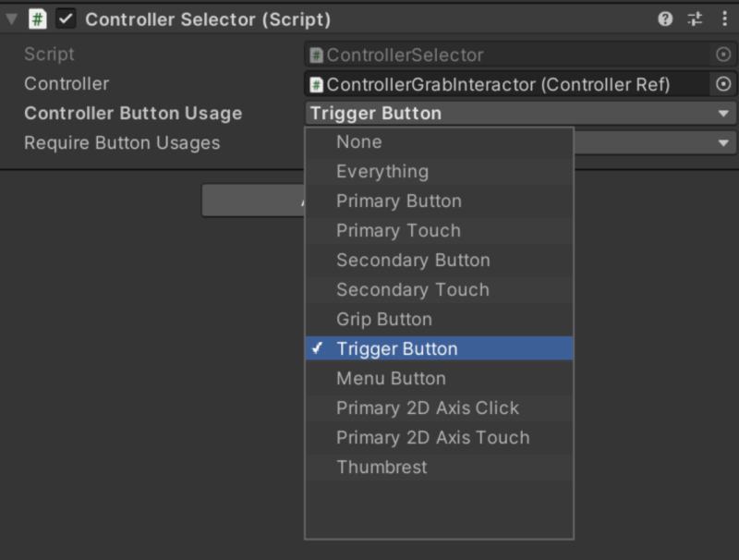Viewport: 739px width, 560px height.
Task: Collapse the Controller Selector component foldout
Action: 12,18
